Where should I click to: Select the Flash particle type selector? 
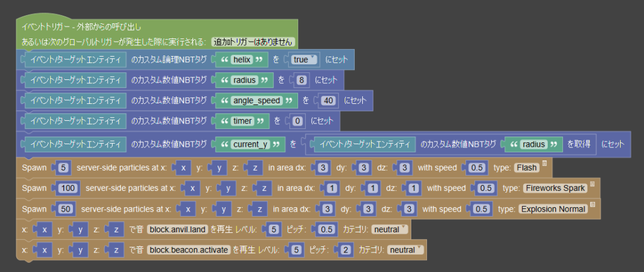pos(526,168)
